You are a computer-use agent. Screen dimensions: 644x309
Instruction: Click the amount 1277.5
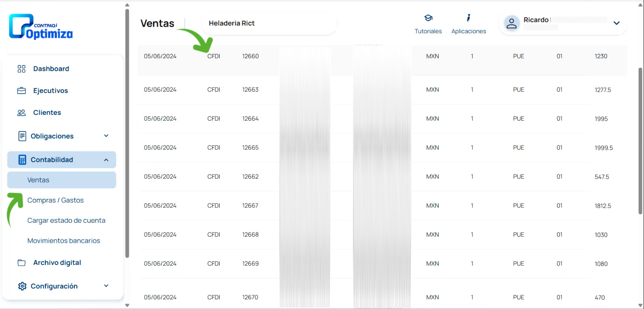[603, 90]
